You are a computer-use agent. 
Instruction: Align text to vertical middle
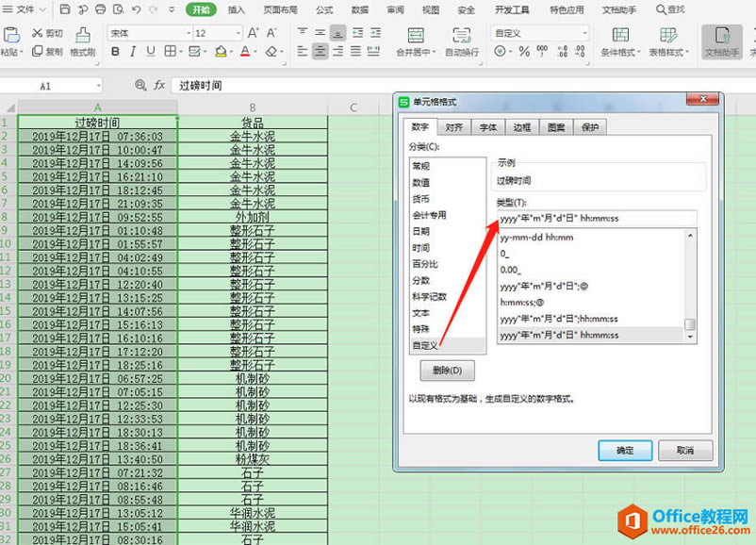click(320, 33)
